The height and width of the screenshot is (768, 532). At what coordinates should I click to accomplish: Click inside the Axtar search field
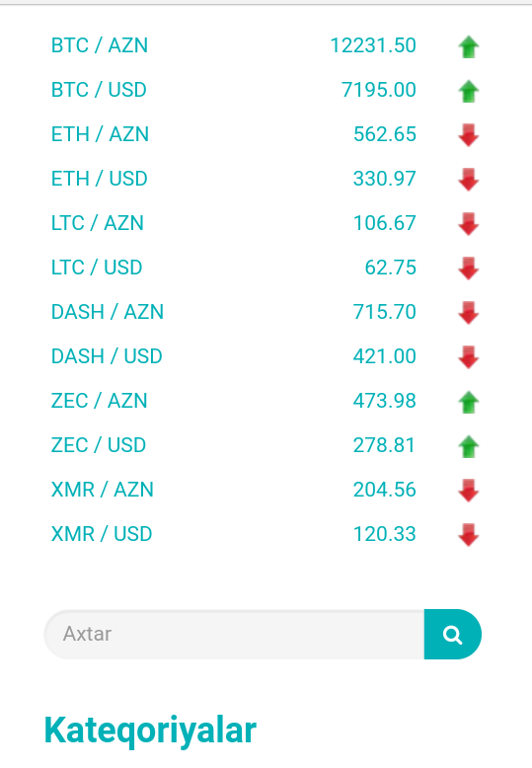[x=234, y=635]
